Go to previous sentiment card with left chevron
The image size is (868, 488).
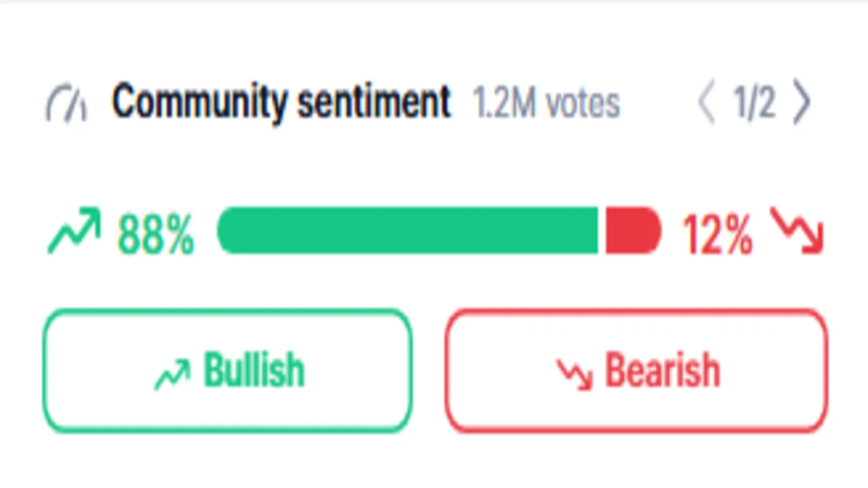[x=706, y=102]
